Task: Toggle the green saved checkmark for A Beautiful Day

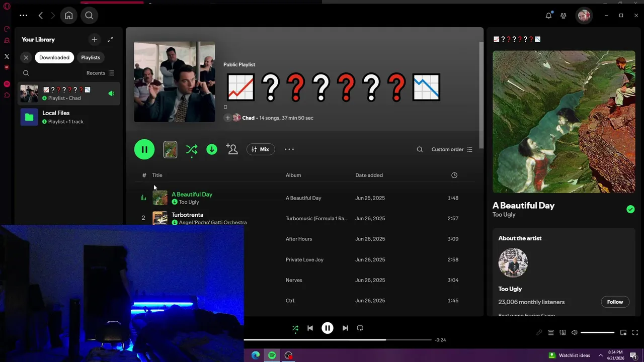Action: click(630, 209)
